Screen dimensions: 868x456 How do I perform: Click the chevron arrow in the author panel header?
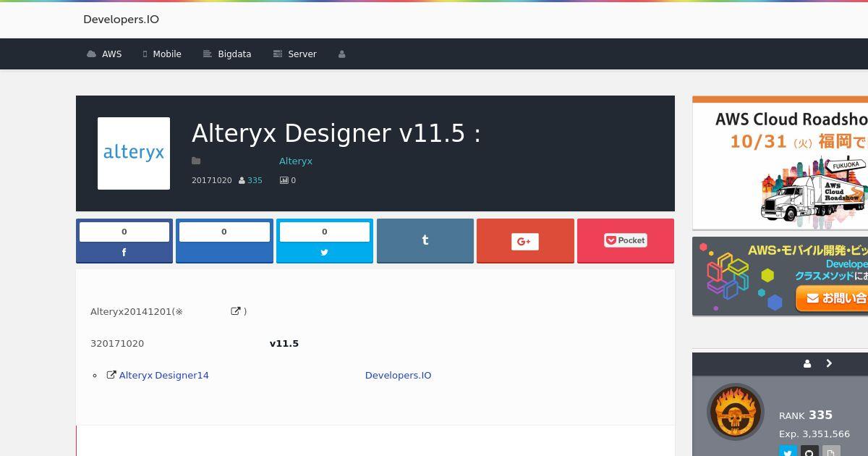pos(829,364)
